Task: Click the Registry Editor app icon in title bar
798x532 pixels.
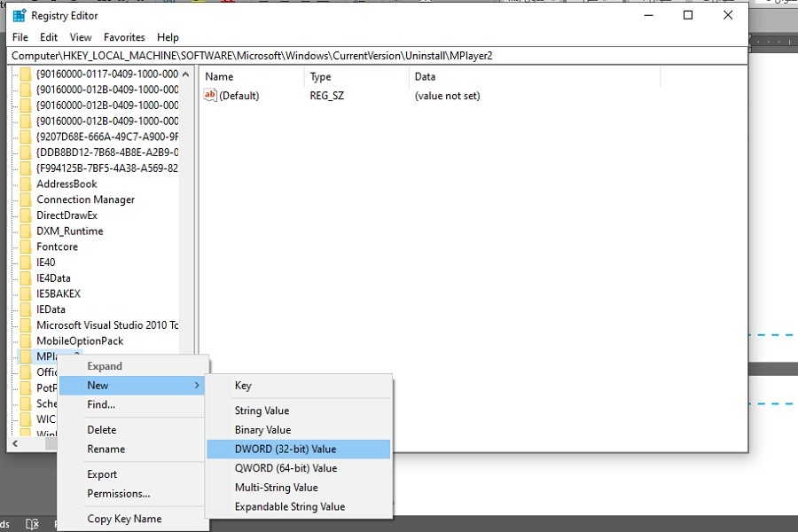Action: tap(19, 15)
